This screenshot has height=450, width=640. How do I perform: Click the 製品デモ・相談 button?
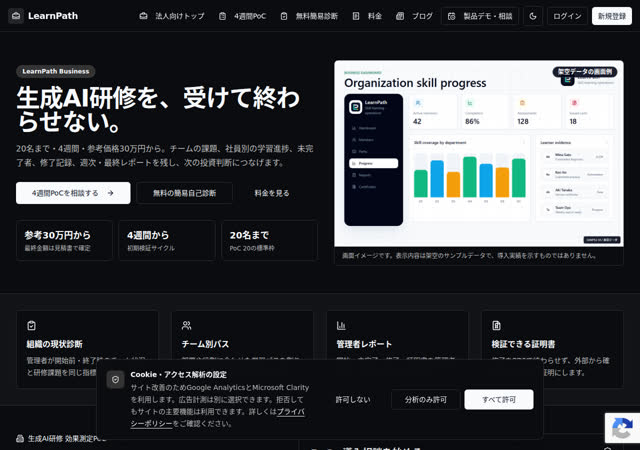coord(480,16)
